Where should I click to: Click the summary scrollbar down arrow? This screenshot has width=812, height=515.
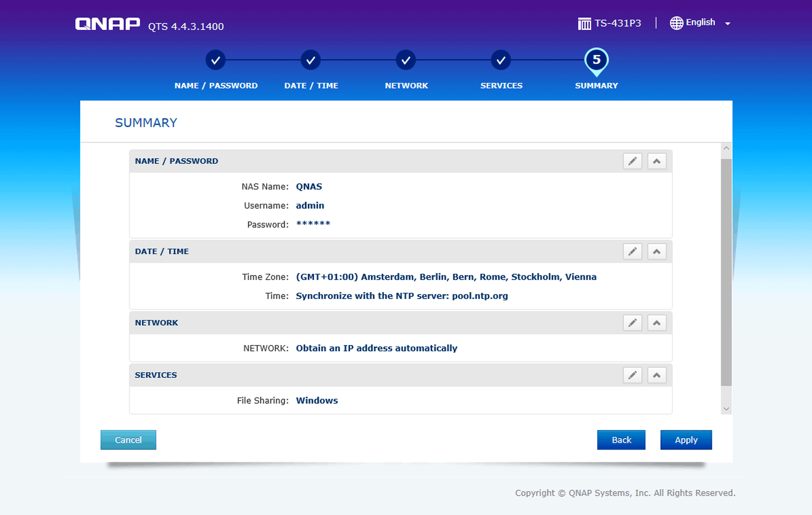(x=726, y=409)
